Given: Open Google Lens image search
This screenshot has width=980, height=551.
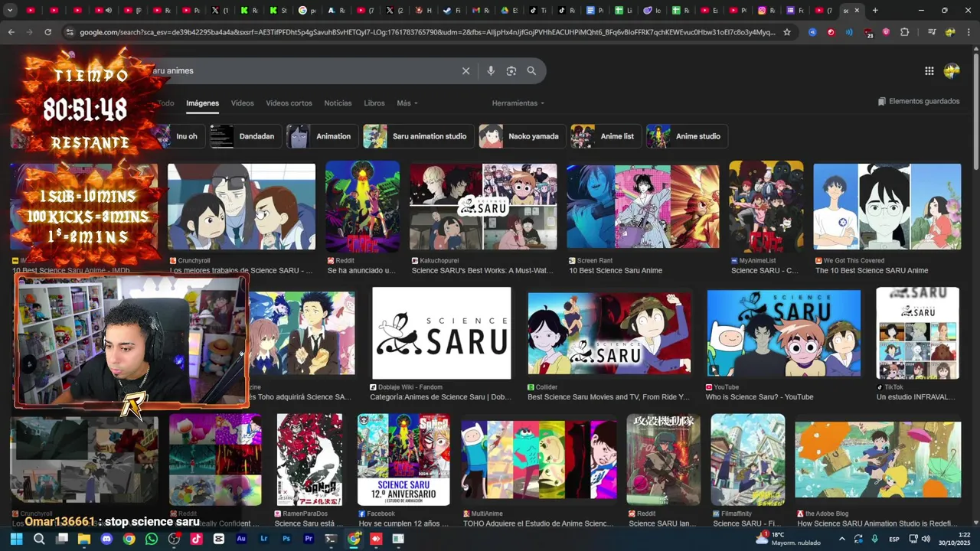Looking at the screenshot, I should point(511,70).
